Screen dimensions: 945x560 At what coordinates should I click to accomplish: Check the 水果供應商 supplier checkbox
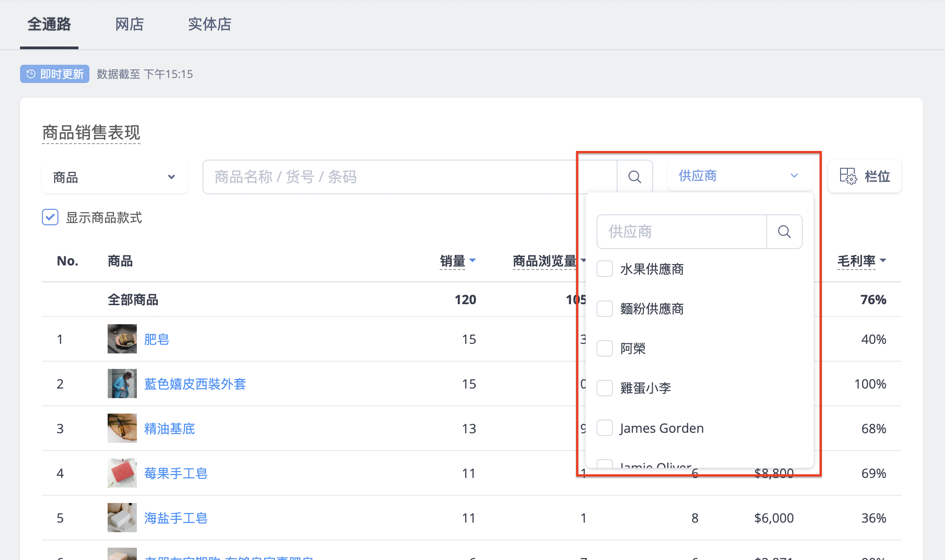click(x=605, y=269)
